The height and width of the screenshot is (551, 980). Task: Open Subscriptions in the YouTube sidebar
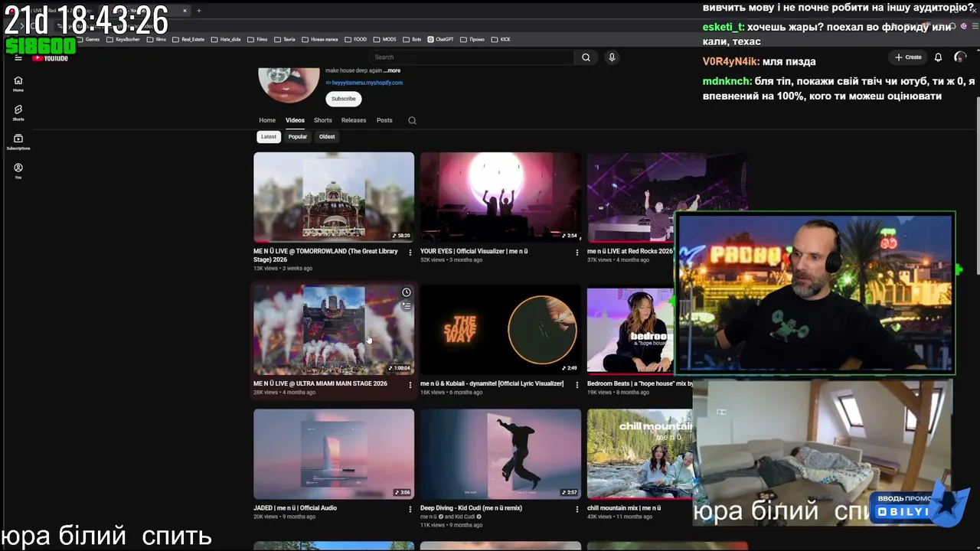pyautogui.click(x=18, y=142)
